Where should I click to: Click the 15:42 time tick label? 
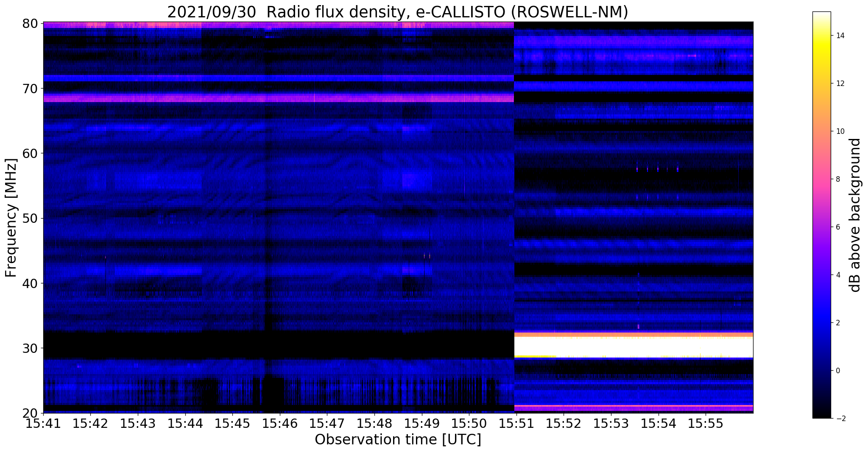click(x=90, y=424)
